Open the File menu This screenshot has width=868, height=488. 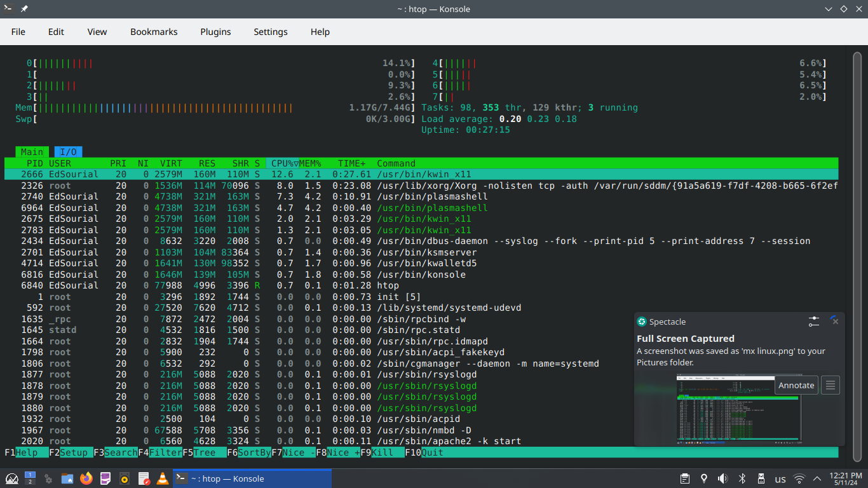point(18,32)
